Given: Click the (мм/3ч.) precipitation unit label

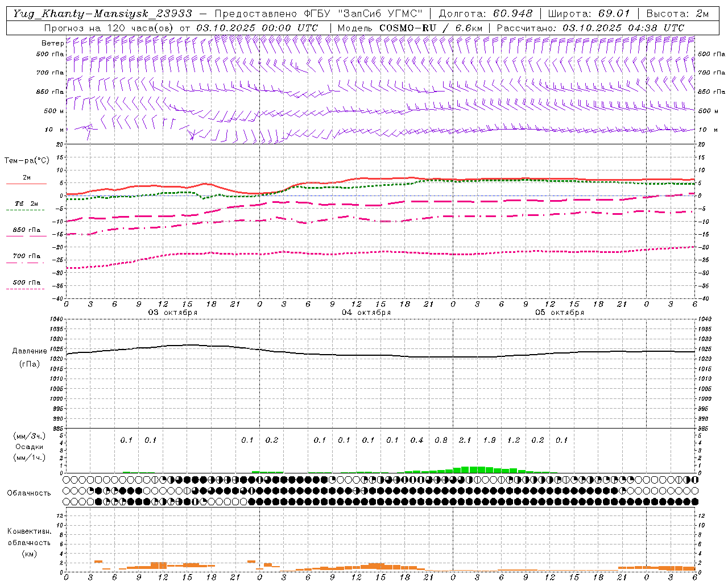Looking at the screenshot, I should click(x=30, y=436).
